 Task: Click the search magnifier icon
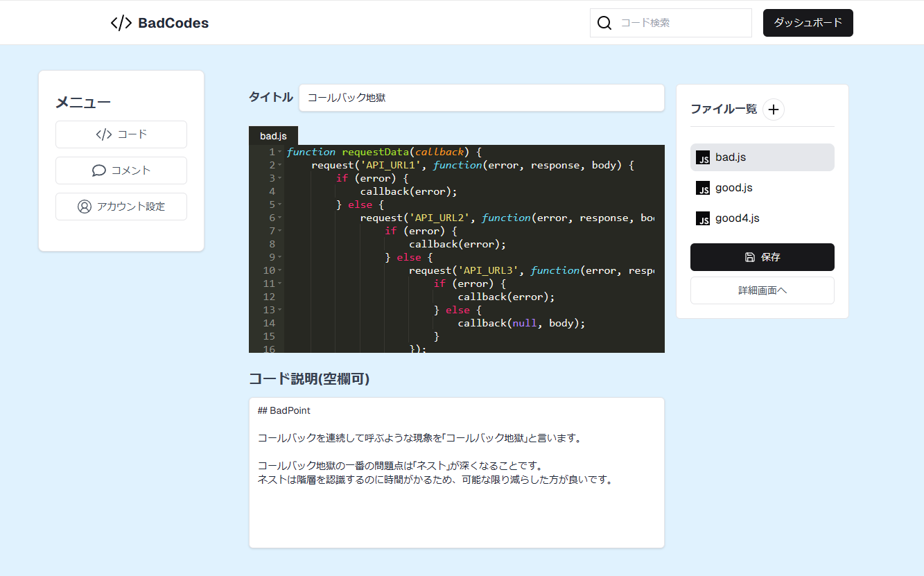[604, 23]
